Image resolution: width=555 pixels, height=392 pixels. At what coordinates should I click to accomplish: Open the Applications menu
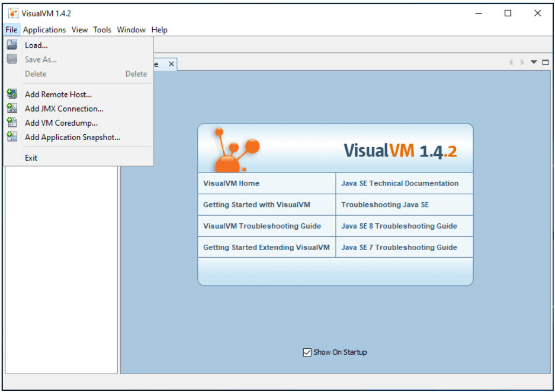click(45, 30)
